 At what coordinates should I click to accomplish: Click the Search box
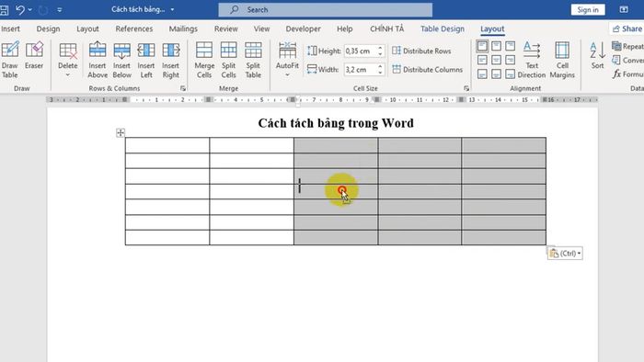pos(326,9)
